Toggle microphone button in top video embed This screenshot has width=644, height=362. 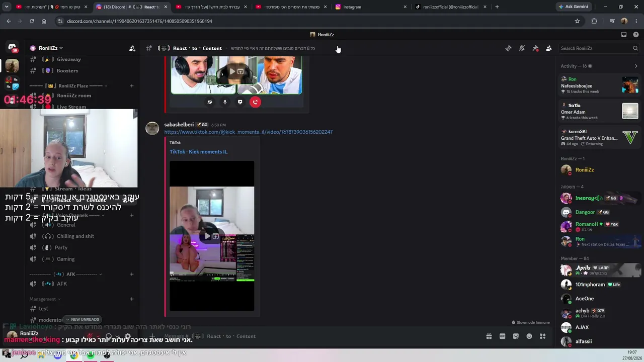point(225,102)
